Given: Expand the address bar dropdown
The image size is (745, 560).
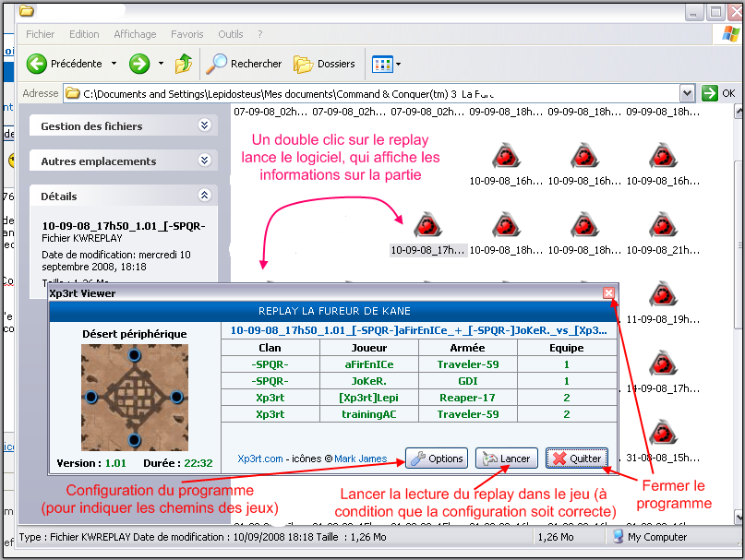Looking at the screenshot, I should click(687, 93).
